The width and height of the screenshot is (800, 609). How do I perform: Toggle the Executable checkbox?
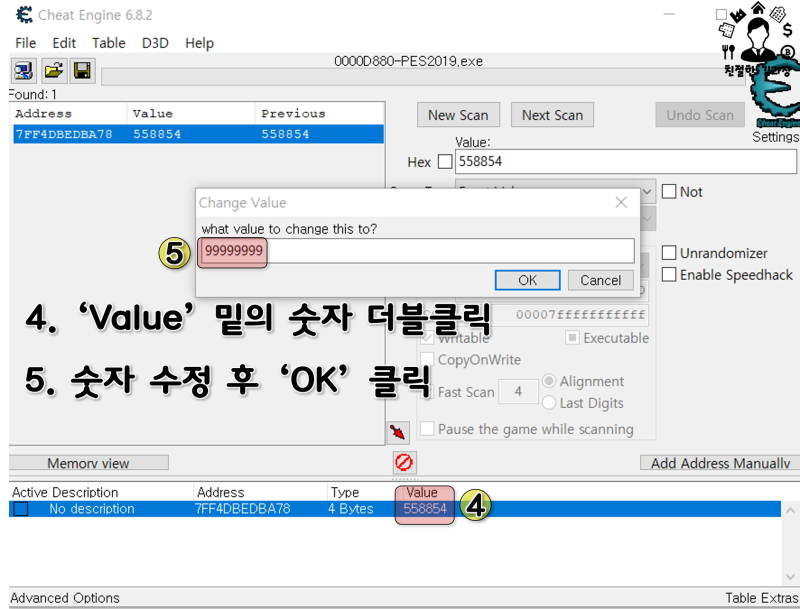(x=572, y=338)
